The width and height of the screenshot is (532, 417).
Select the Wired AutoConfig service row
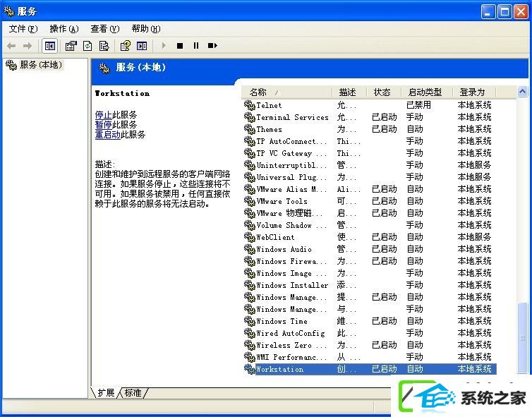(370, 333)
